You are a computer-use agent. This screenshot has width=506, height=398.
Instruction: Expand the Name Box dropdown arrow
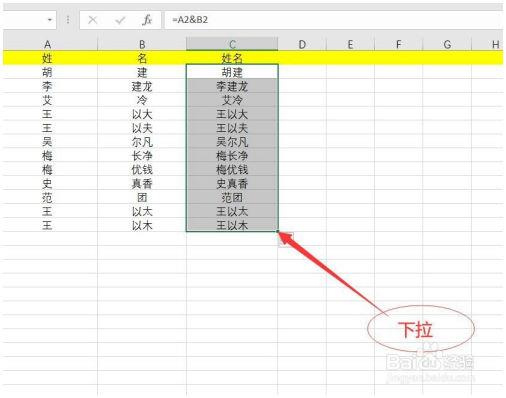tap(50, 20)
